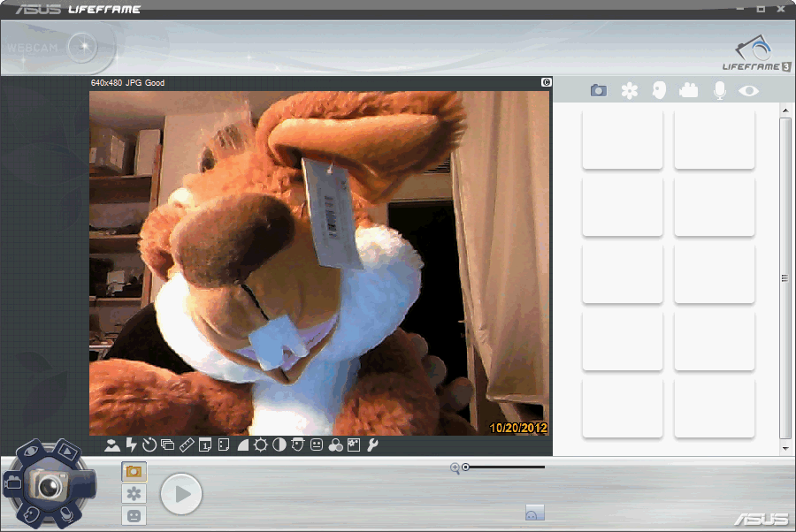This screenshot has height=532, width=796.
Task: Click the large round play capture button
Action: coord(181,494)
